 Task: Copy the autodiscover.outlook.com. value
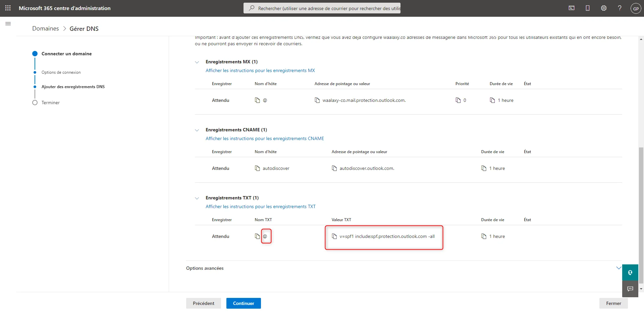(x=334, y=168)
